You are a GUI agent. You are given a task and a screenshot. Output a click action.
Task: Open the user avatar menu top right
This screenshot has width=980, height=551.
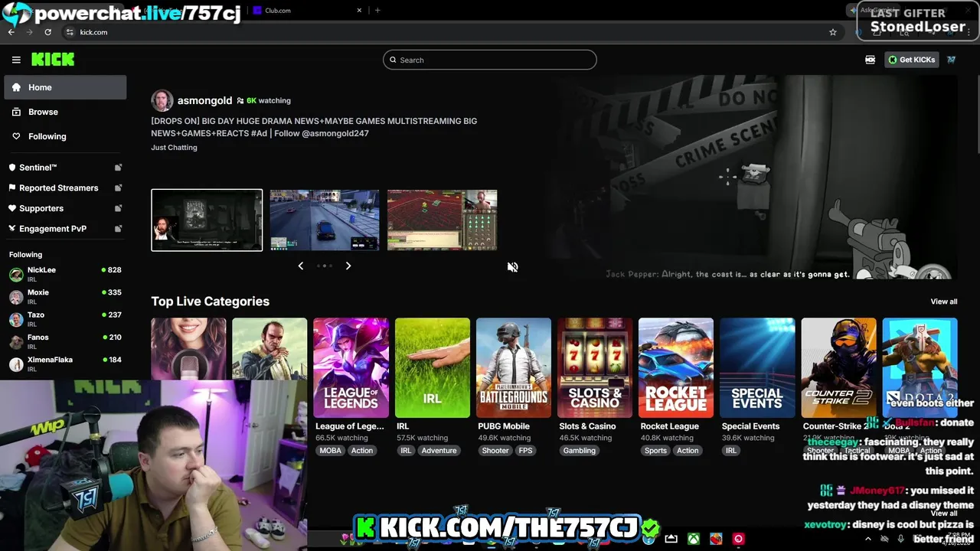coord(951,60)
